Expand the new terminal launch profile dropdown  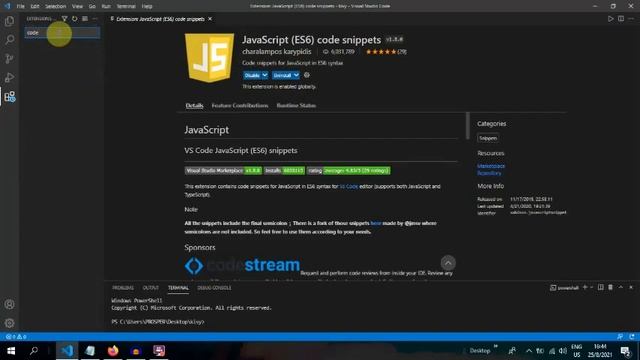(591, 287)
